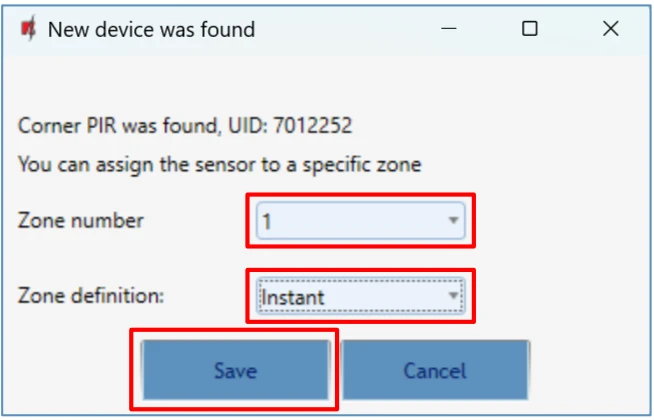The image size is (654, 420).
Task: Save the sensor zone assignment
Action: click(235, 371)
